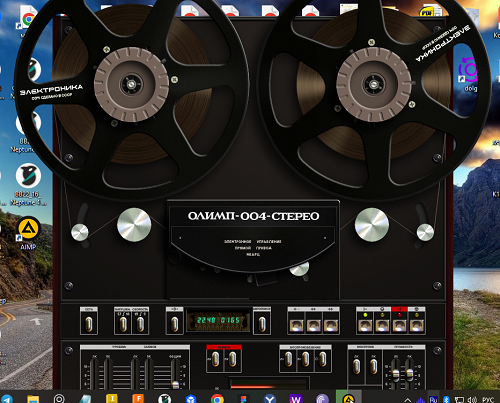Click the ОБЩИЙ recording level slider handle
500x403 pixels.
click(175, 385)
